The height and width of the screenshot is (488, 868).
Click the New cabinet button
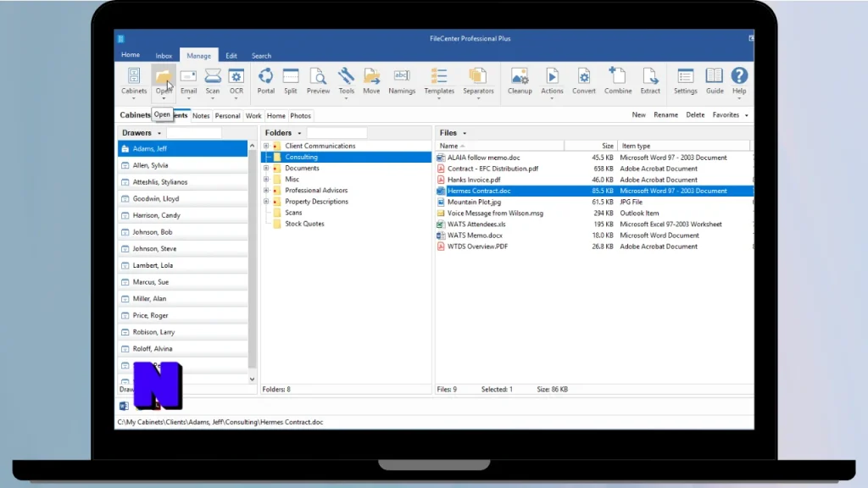[x=639, y=115]
